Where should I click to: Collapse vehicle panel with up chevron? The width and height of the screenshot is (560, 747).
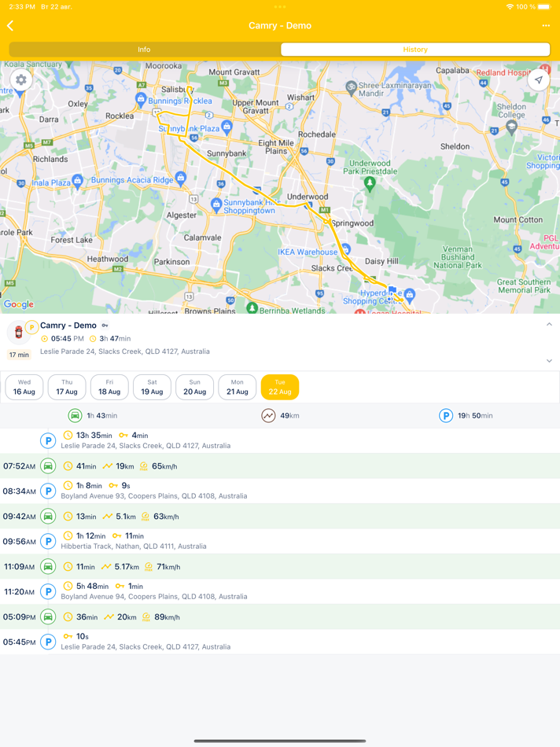[549, 325]
